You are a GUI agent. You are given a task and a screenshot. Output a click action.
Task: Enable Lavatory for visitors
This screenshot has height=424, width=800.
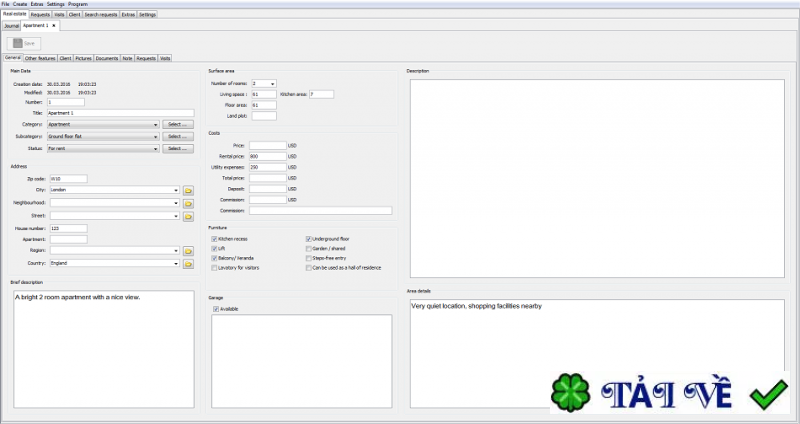pos(214,268)
